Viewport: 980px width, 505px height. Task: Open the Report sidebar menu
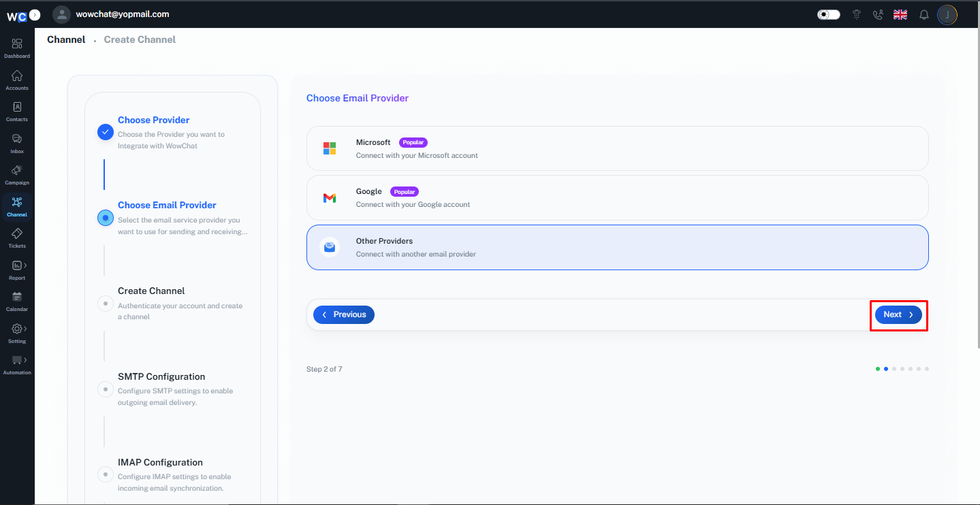coord(17,270)
